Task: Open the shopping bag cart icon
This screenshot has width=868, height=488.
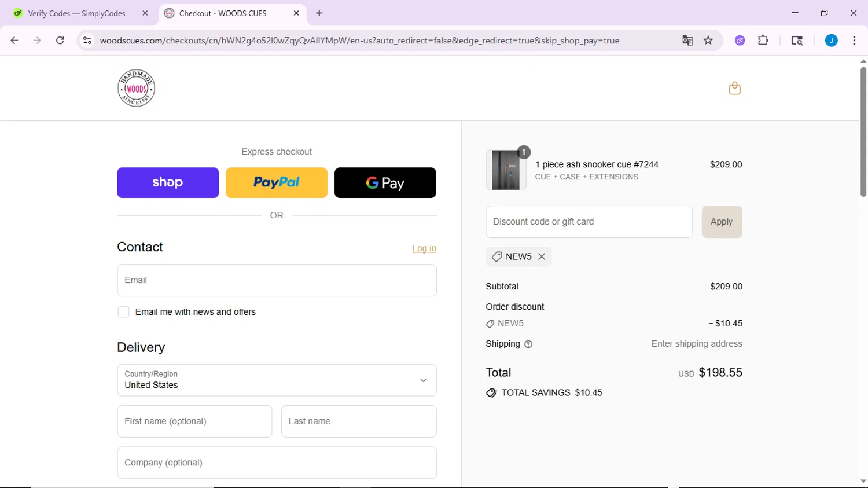Action: coord(734,88)
